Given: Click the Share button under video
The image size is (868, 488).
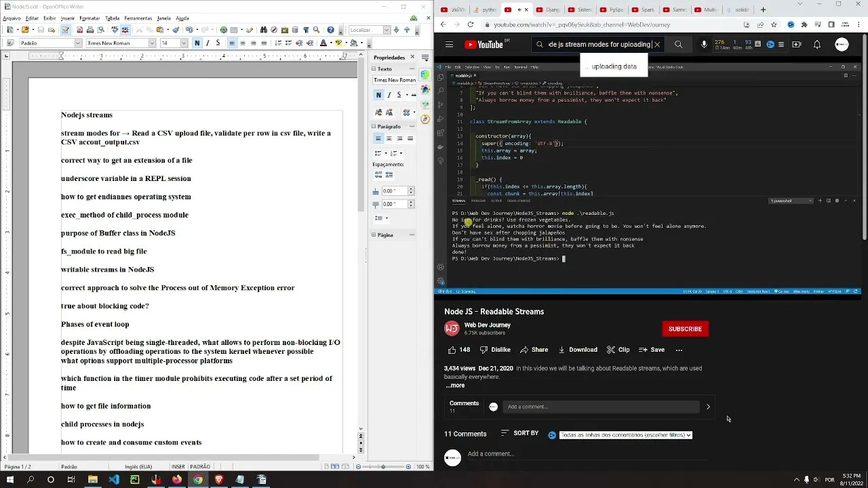Looking at the screenshot, I should (x=534, y=350).
